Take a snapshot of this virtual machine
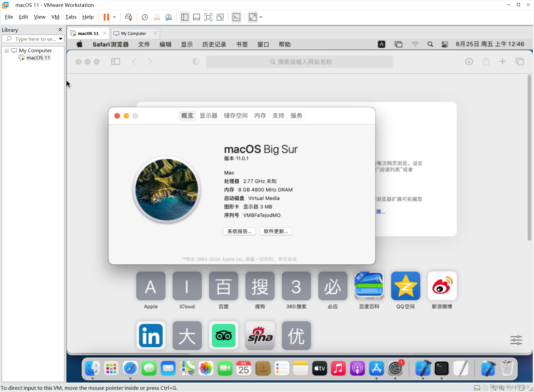The width and height of the screenshot is (534, 392). pyautogui.click(x=144, y=17)
